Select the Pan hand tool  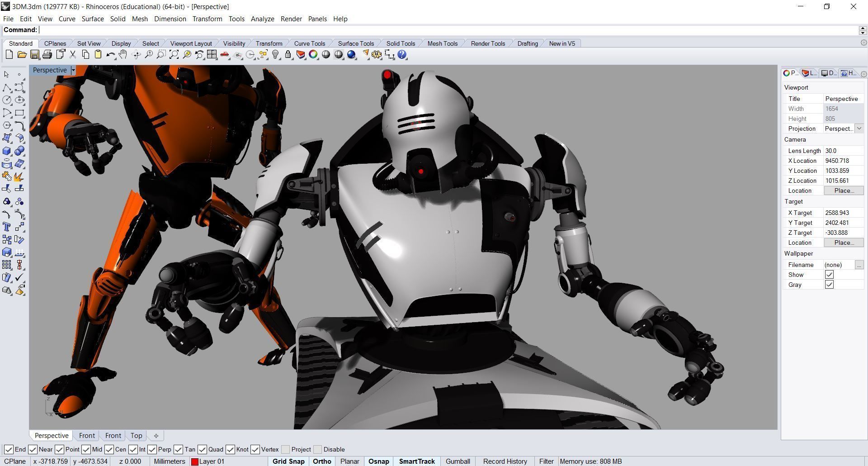pyautogui.click(x=123, y=55)
